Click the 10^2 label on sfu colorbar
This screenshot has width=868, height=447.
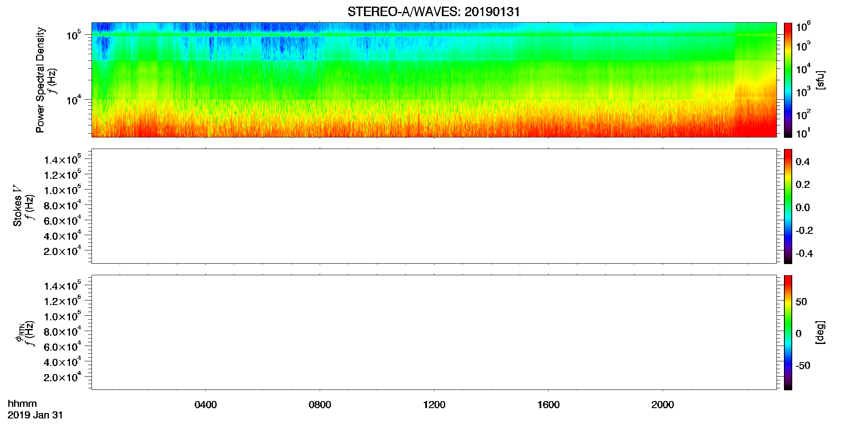[x=803, y=114]
